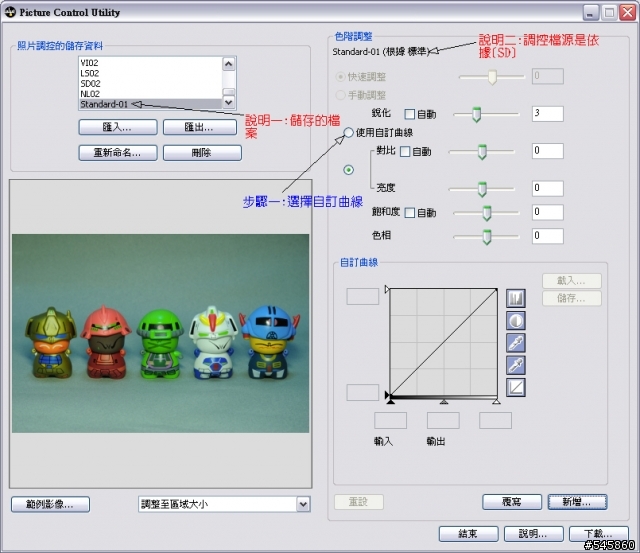The width and height of the screenshot is (640, 553).
Task: Click the sample toy figures preview image
Action: coord(160,333)
